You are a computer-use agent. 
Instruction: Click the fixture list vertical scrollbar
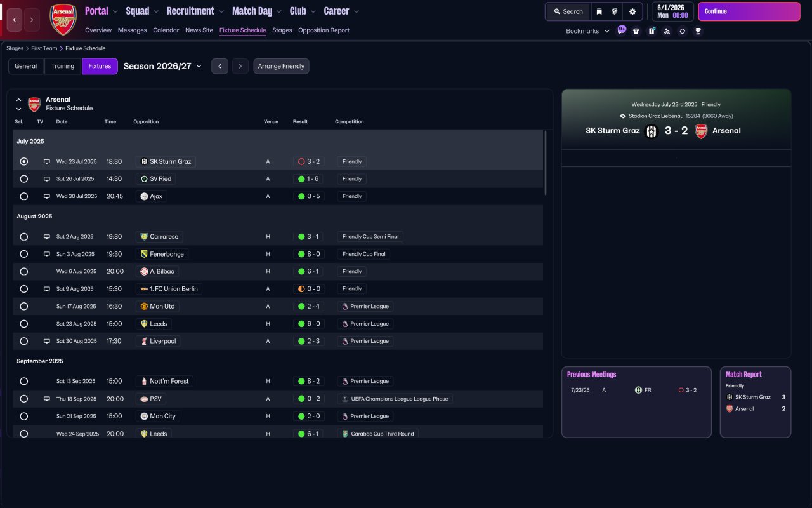click(x=546, y=163)
